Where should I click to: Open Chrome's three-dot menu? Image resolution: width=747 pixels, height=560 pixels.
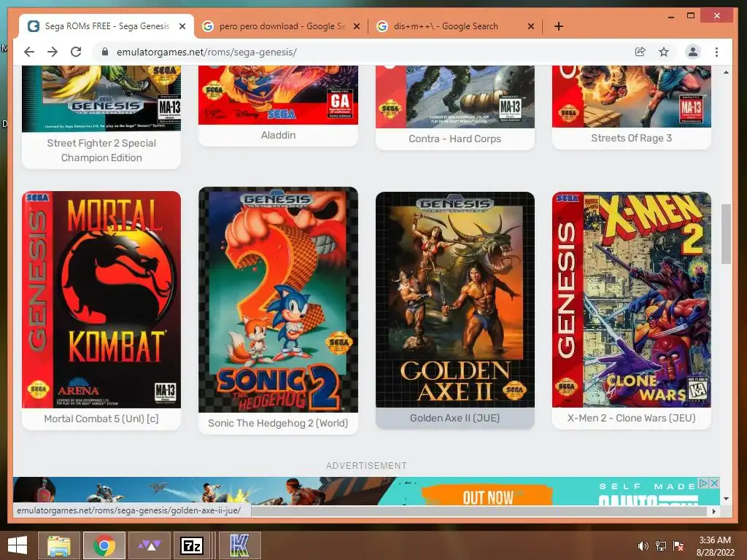(x=716, y=52)
